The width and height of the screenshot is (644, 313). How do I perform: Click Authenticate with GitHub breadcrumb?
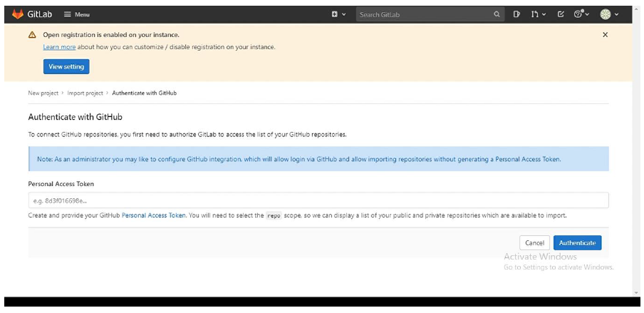144,93
